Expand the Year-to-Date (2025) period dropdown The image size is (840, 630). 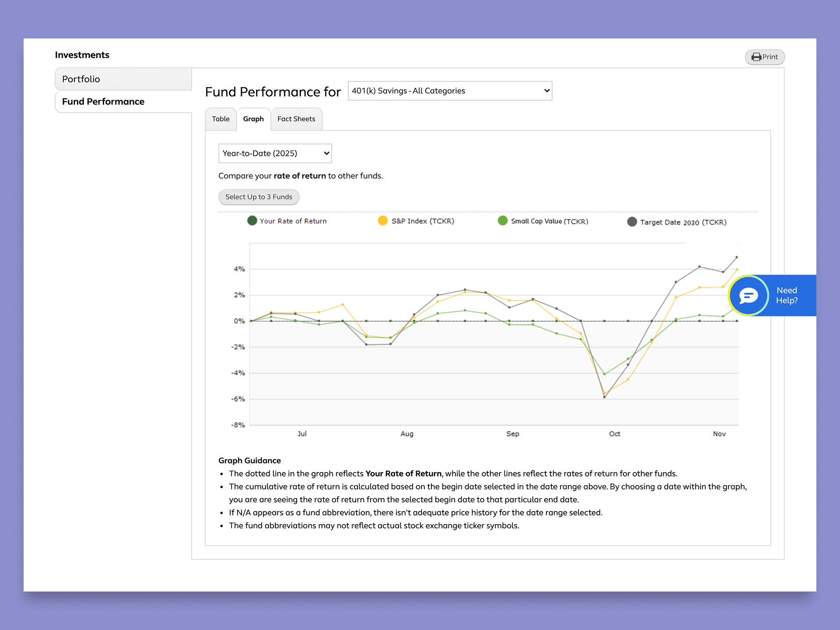(x=275, y=153)
